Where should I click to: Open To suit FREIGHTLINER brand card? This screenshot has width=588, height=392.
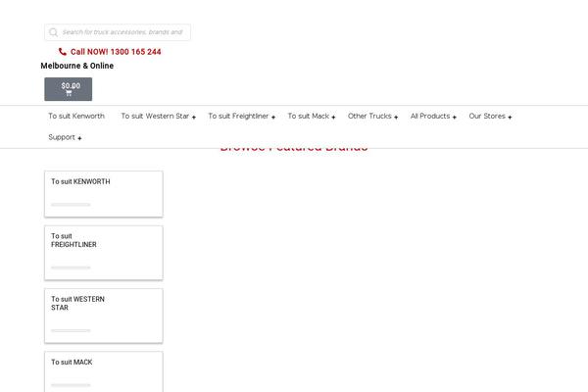tap(104, 253)
